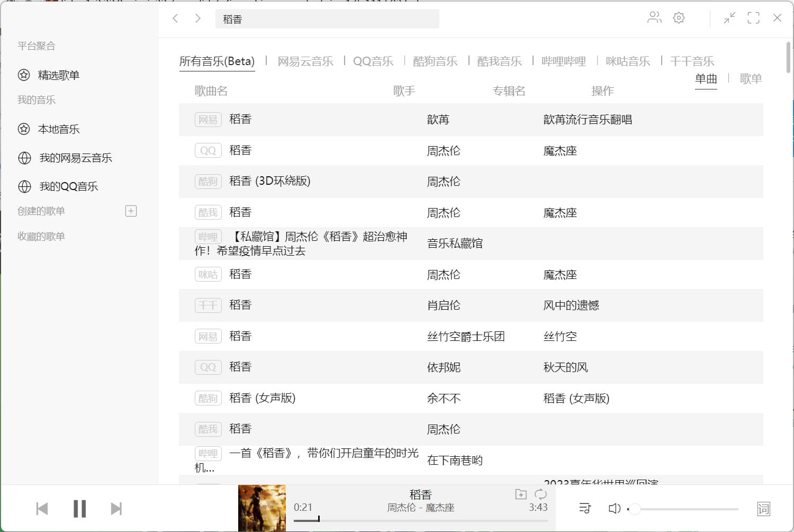Play 稻香 (3D环绕版) song
Image resolution: width=794 pixels, height=532 pixels.
click(x=270, y=181)
